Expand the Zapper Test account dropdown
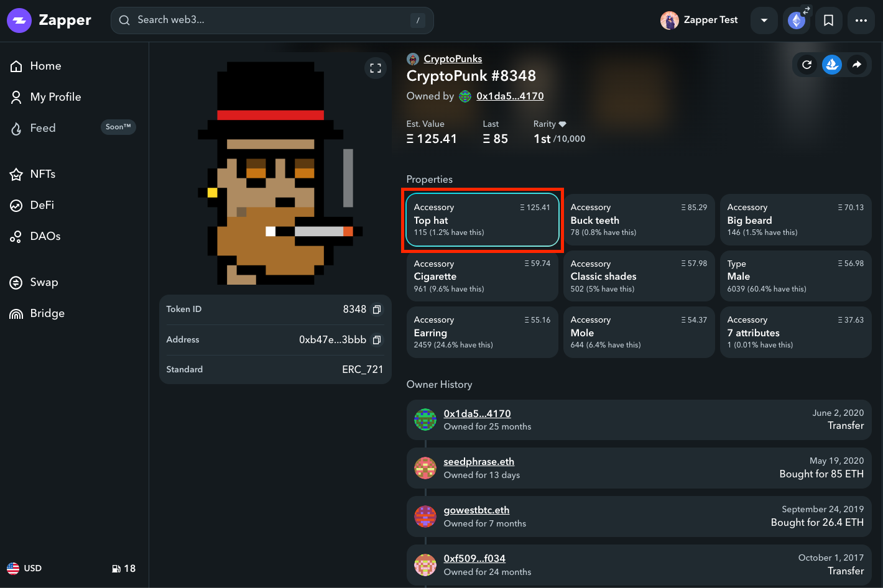 (x=764, y=21)
